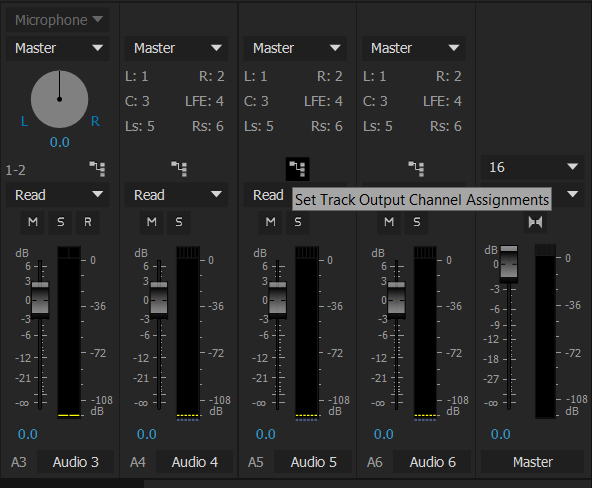The height and width of the screenshot is (488, 593).
Task: Open Audio 4 track output channel assignments
Action: 179,169
